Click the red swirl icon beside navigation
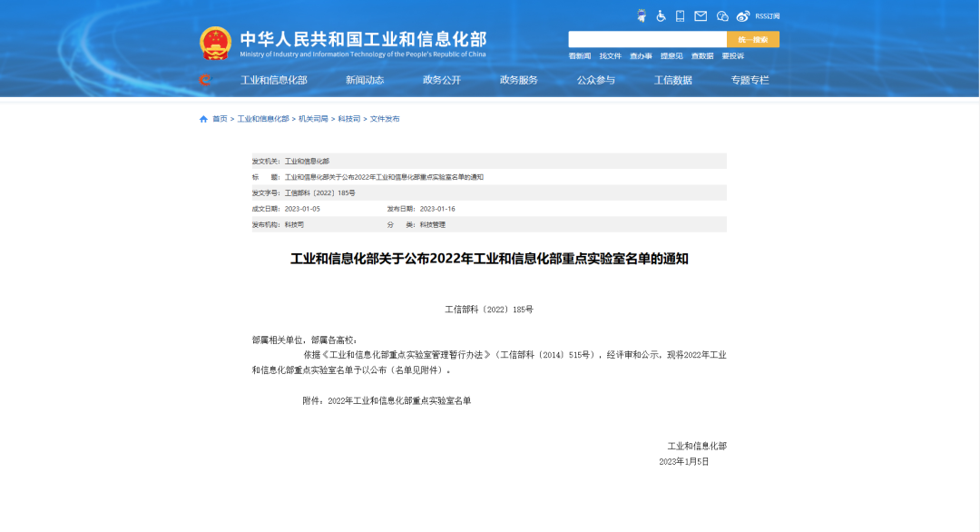Screen dimensions: 980x532 [x=204, y=79]
